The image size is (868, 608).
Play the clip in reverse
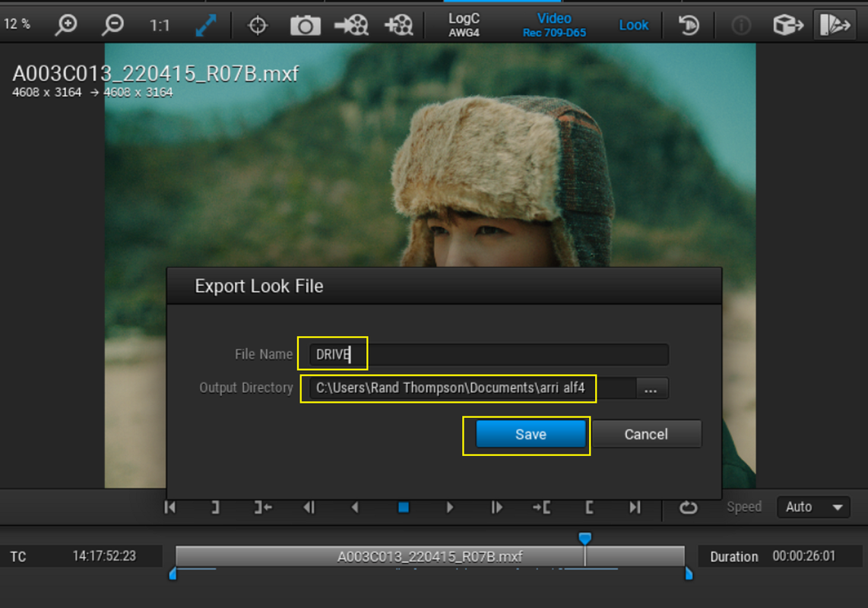(x=355, y=507)
